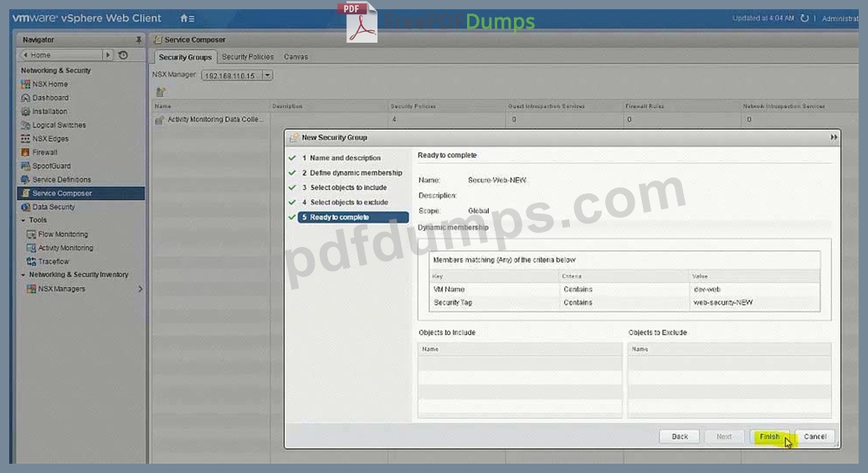Expand the Home forward arrow
Image resolution: width=868 pixels, height=473 pixels.
(108, 54)
